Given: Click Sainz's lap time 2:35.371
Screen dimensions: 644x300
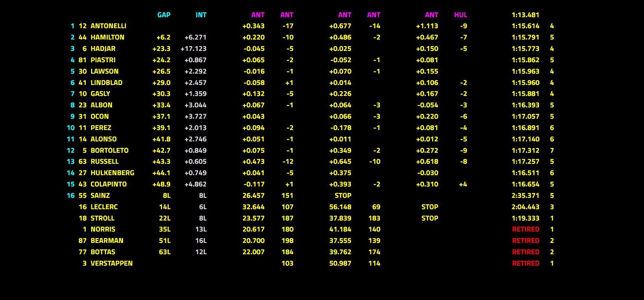Looking at the screenshot, I should [525, 196].
